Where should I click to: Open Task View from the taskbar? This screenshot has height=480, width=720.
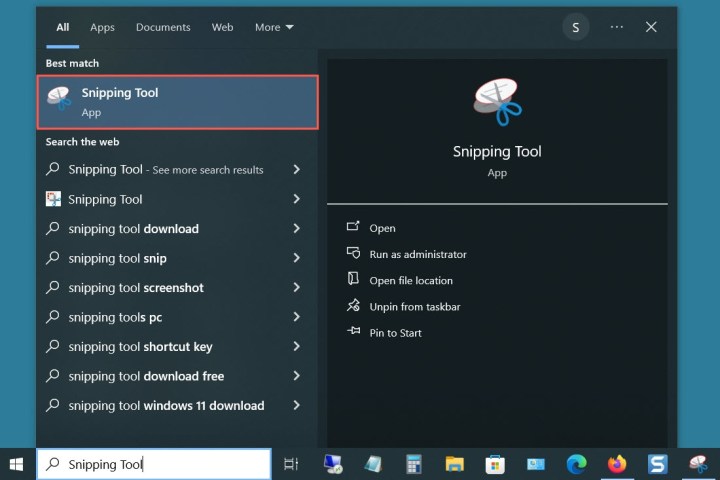click(x=291, y=464)
